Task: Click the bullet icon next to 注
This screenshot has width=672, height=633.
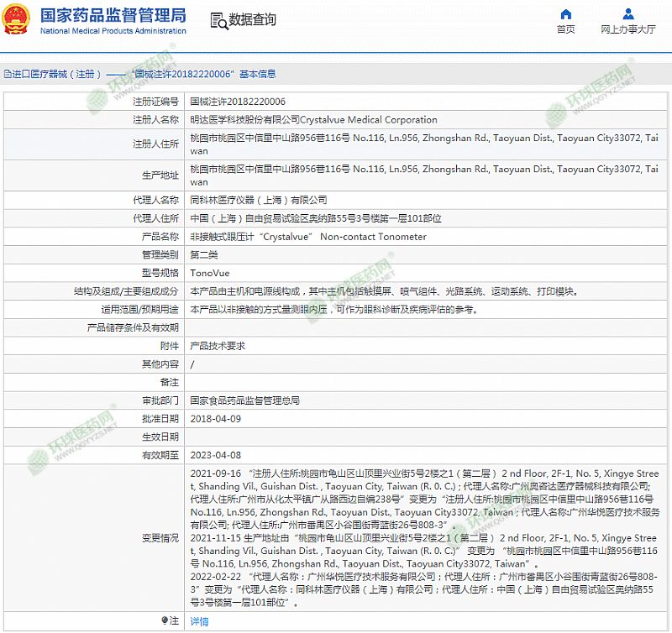Action: click(165, 621)
